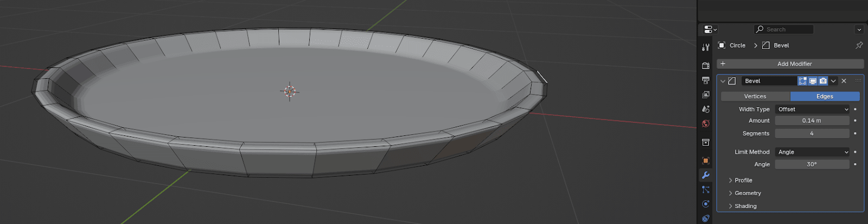Open the World properties tab
This screenshot has width=868, height=224.
[705, 123]
